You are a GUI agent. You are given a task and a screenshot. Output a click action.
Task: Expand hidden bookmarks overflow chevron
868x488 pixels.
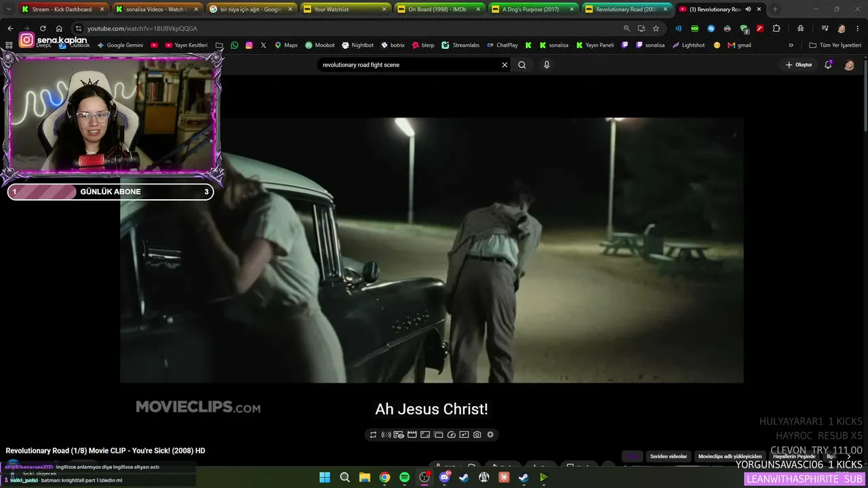(791, 45)
